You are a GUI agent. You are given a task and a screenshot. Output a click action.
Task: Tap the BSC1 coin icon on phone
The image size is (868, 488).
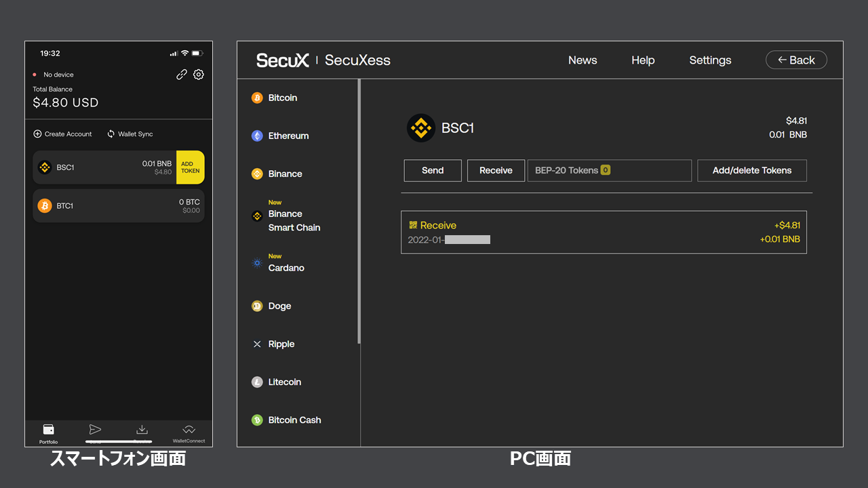coord(45,167)
